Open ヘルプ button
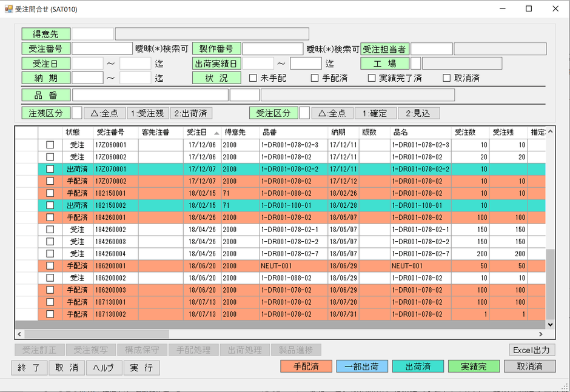 (104, 367)
